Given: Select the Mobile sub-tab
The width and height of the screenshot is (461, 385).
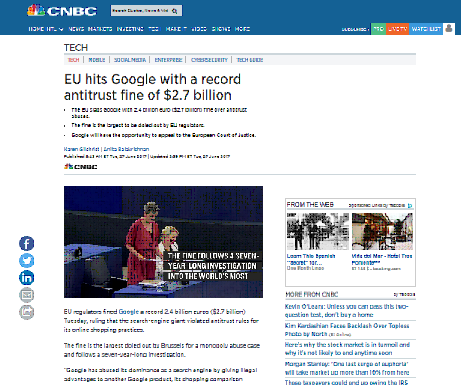Looking at the screenshot, I should [x=97, y=60].
